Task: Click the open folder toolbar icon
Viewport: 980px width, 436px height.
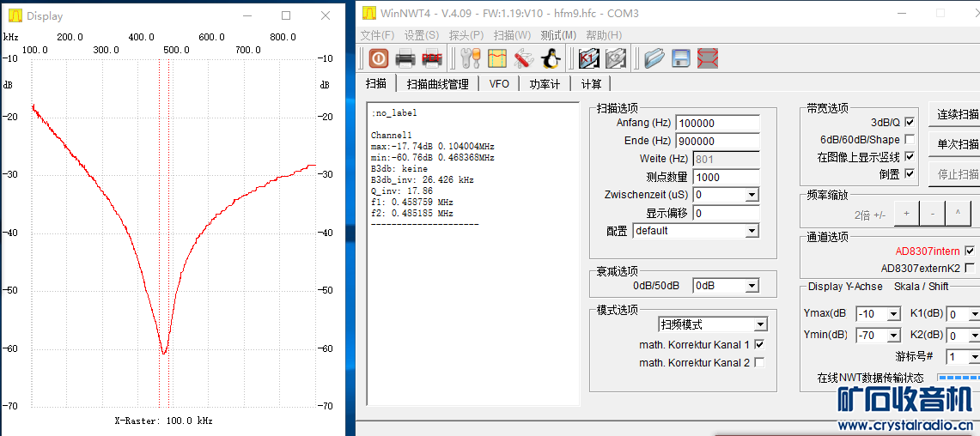Action: [654, 58]
